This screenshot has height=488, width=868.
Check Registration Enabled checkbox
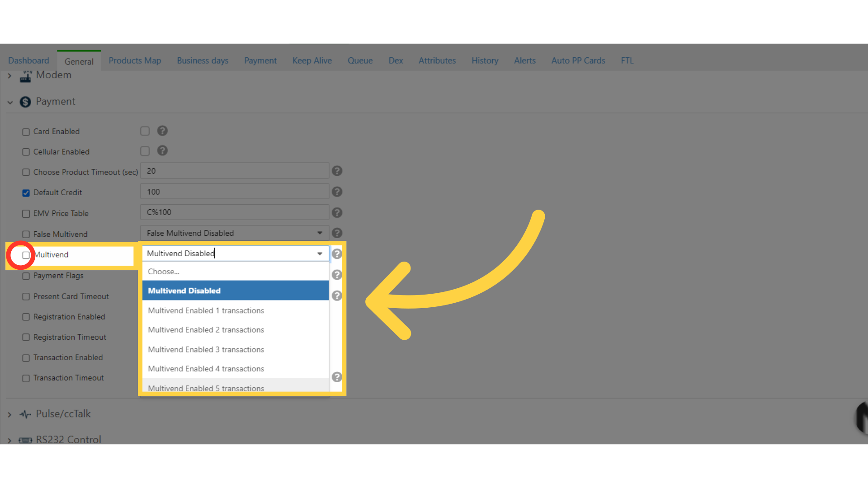coord(26,317)
